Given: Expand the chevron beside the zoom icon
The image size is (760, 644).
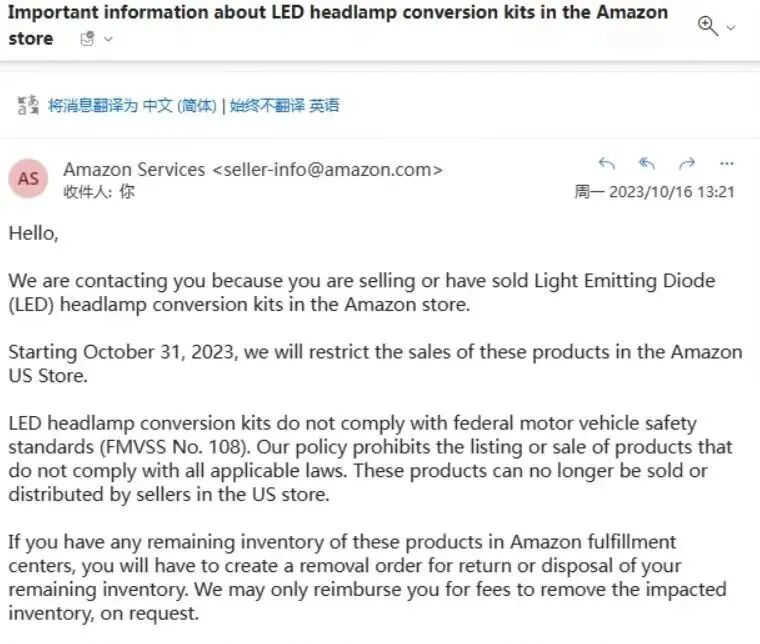Looking at the screenshot, I should click(730, 28).
